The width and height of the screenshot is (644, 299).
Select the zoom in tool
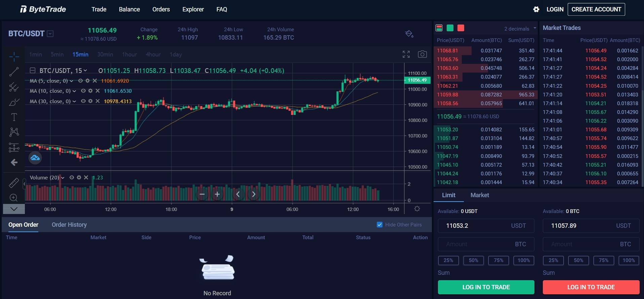[14, 198]
